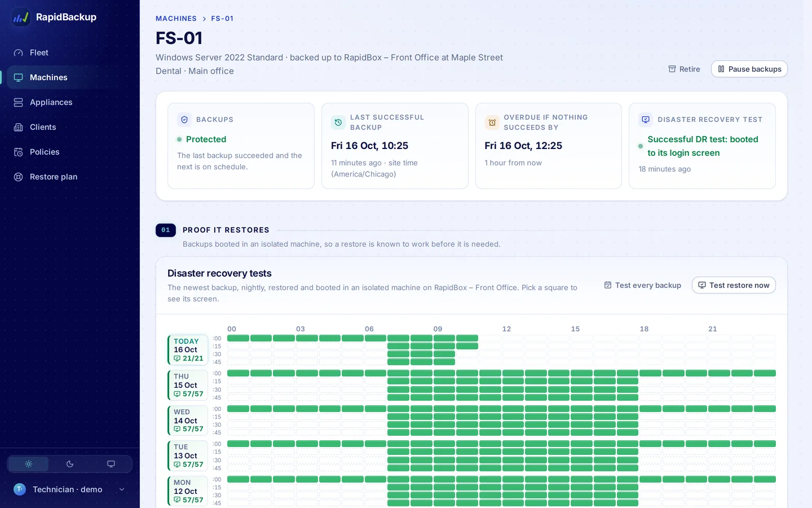Click the Last Successful Backup history icon
The image size is (812, 508).
pyautogui.click(x=338, y=122)
